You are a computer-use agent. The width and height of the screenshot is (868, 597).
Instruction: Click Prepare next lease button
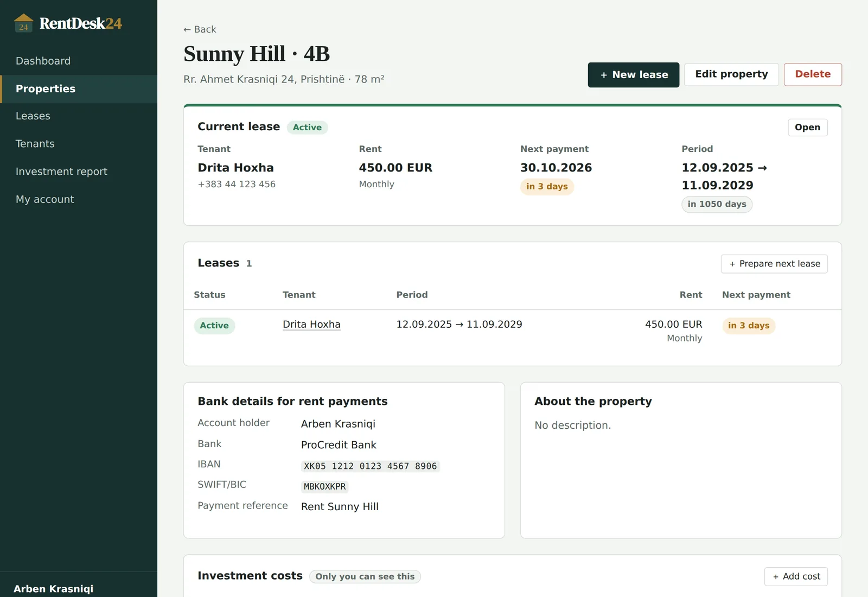click(774, 264)
